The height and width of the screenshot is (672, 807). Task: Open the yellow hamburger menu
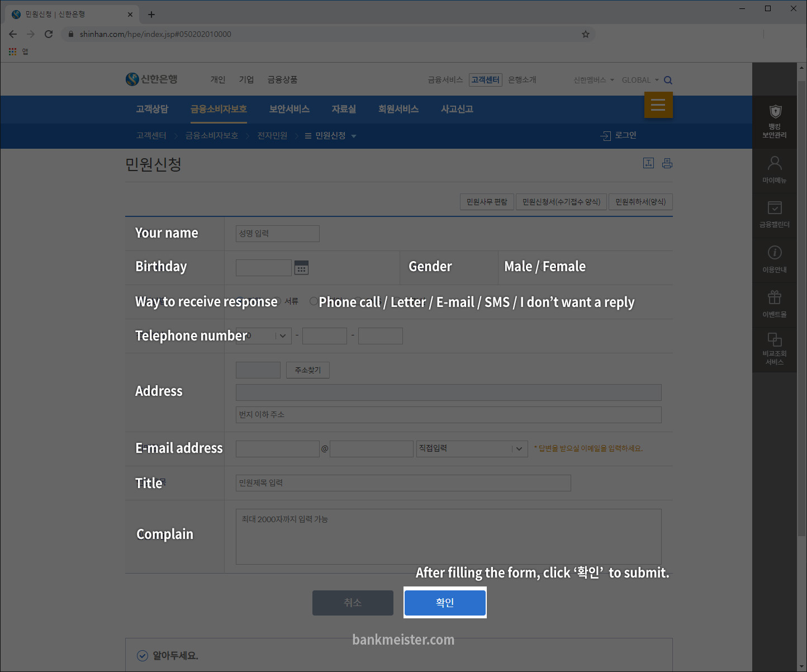(658, 105)
